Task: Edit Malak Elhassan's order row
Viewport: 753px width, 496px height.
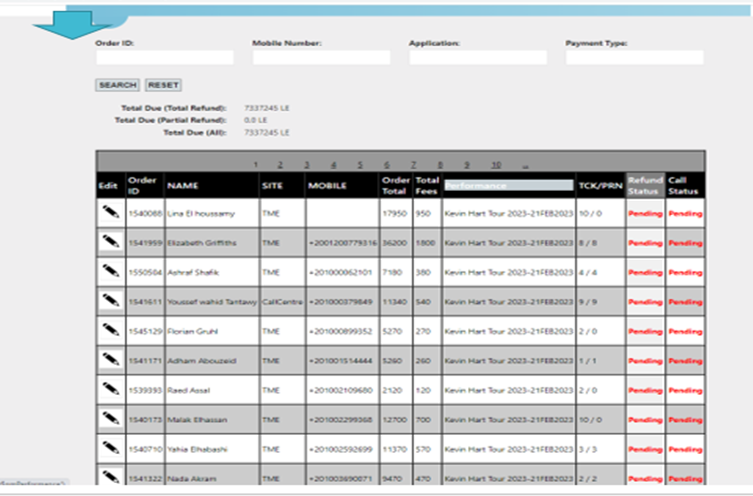Action: click(111, 419)
